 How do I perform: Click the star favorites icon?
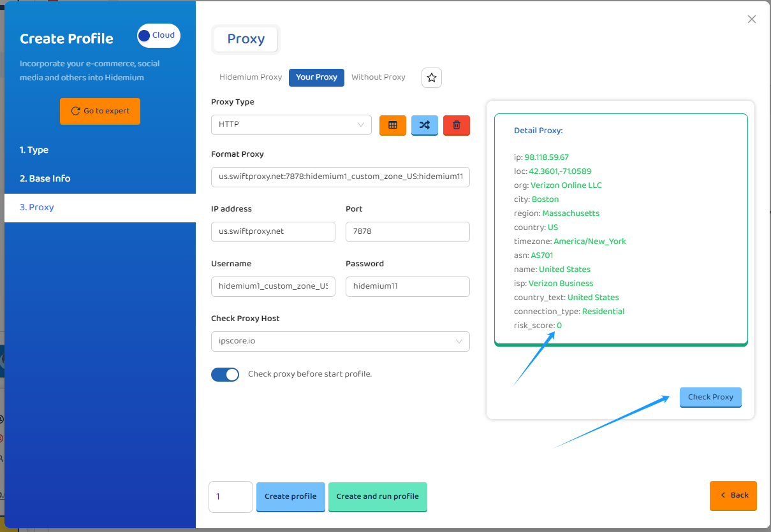(x=432, y=78)
